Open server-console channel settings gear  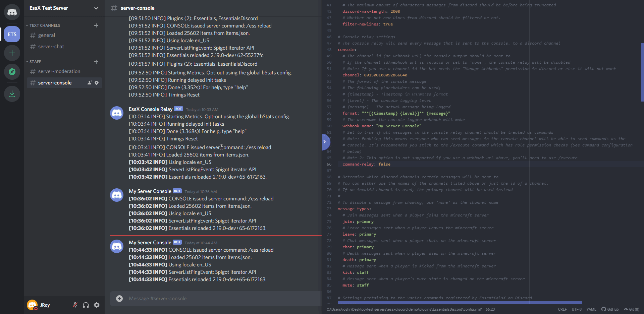point(97,82)
